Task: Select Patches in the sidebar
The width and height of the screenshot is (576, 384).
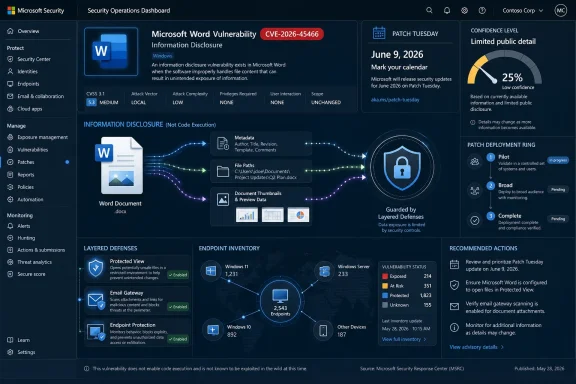Action: click(x=21, y=162)
